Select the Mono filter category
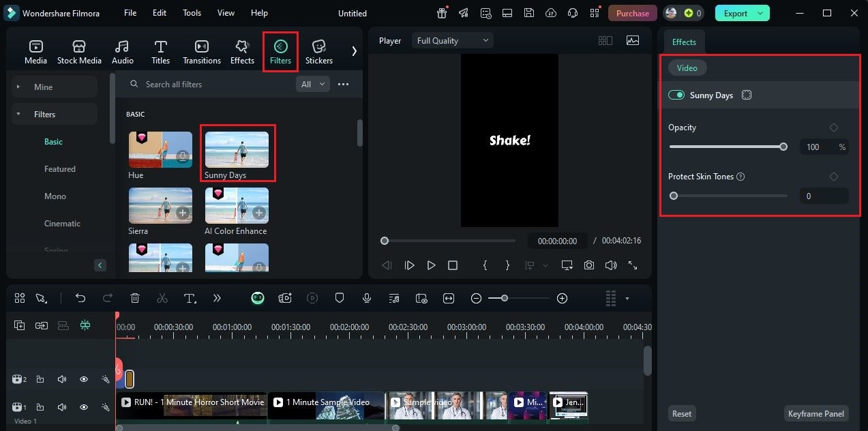 tap(55, 196)
